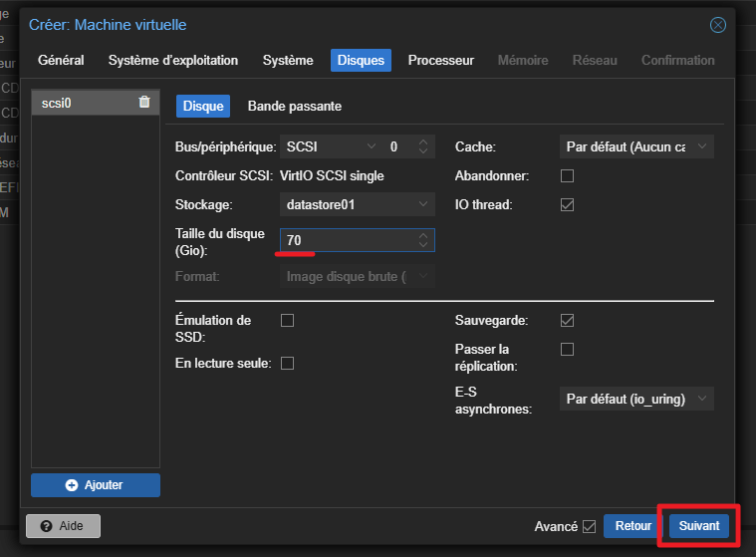Check the En lecture seule option
Viewport: 756px width, 557px height.
287,363
